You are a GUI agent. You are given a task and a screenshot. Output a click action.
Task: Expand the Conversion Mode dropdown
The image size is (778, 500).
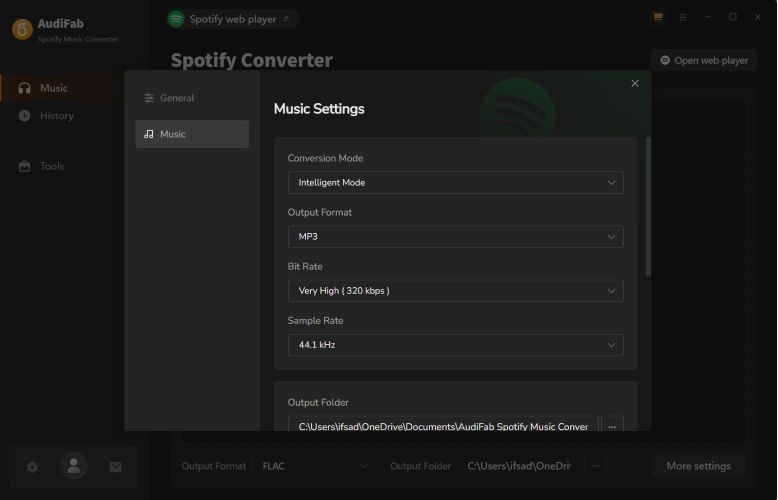[x=455, y=183]
